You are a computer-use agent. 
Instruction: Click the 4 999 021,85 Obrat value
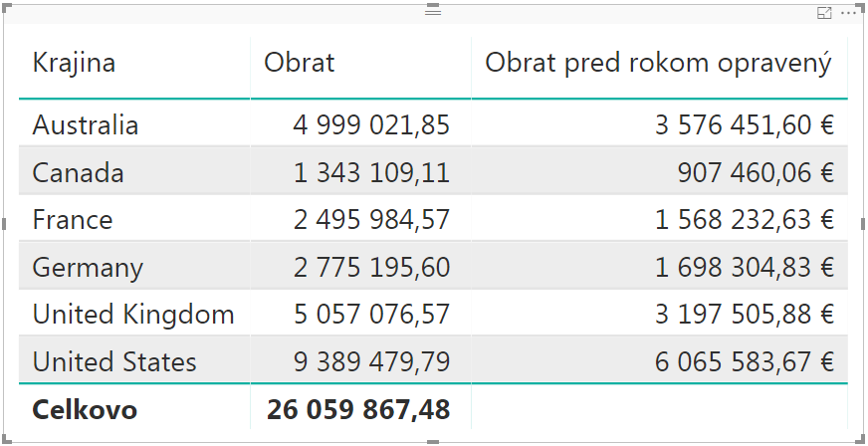click(x=371, y=125)
